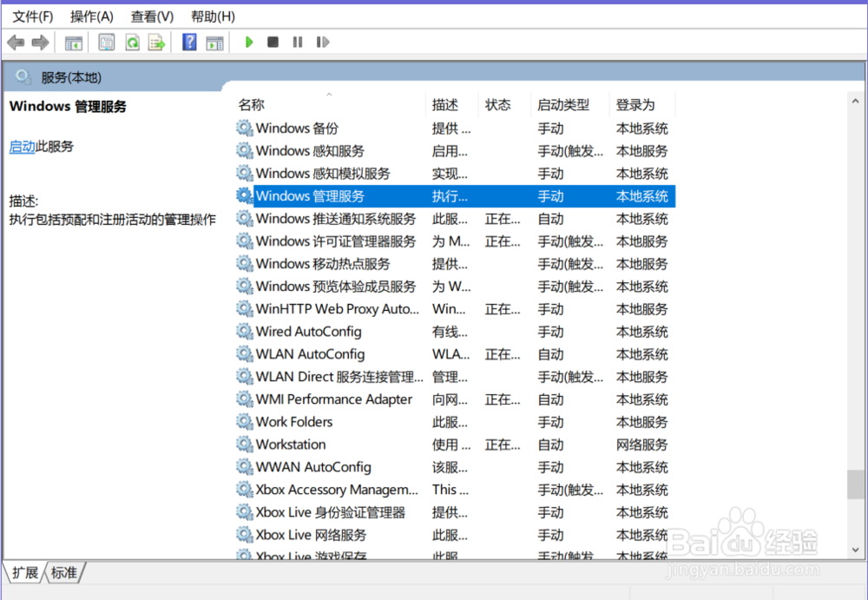The height and width of the screenshot is (600, 868).
Task: Click the Export List toolbar icon
Action: tap(156, 42)
